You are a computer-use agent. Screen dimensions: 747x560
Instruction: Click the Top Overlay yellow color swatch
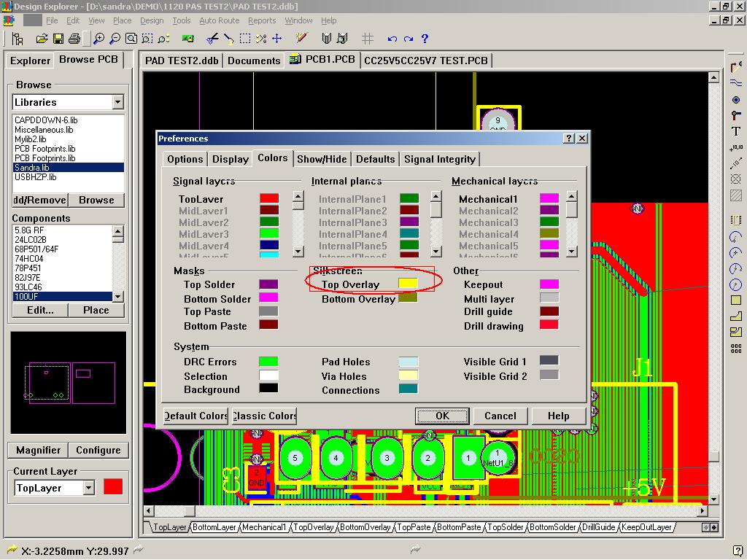pyautogui.click(x=408, y=284)
